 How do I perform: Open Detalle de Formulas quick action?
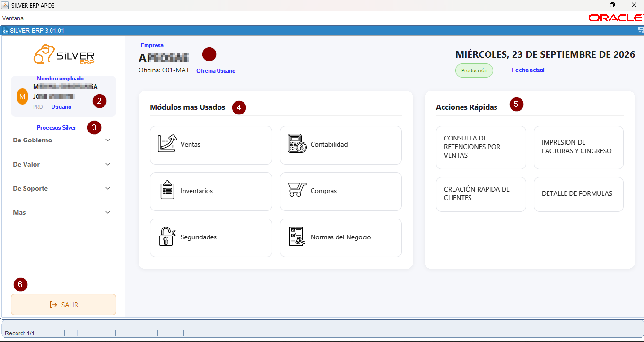point(578,194)
